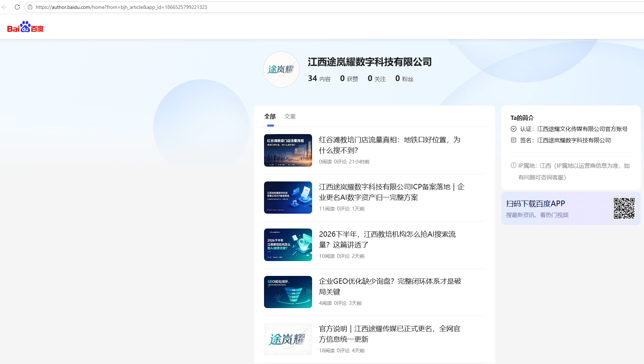Click the Ta的简介 heading
Viewport: 644px width, 364px height.
522,118
